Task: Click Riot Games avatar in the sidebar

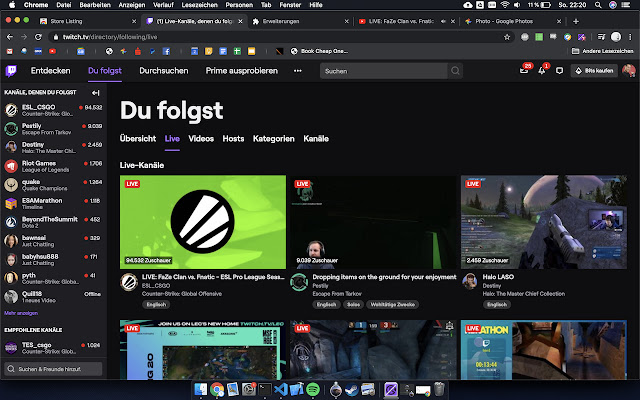Action: [11, 166]
